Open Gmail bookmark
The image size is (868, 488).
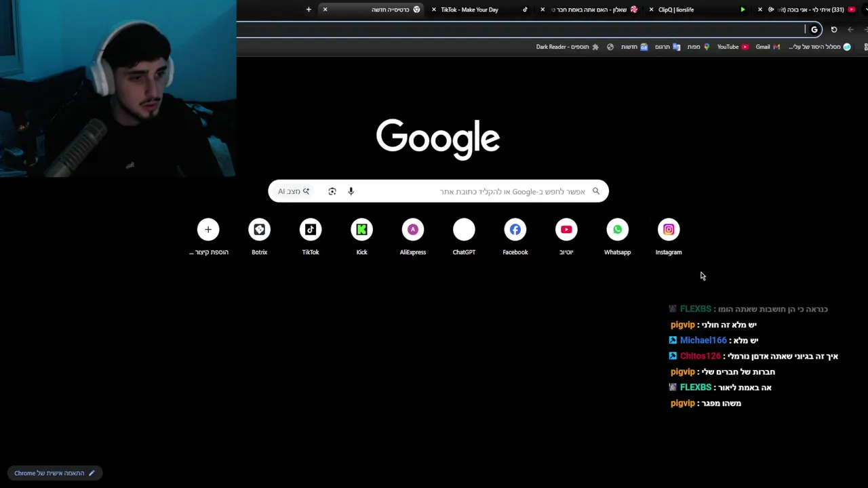point(768,47)
